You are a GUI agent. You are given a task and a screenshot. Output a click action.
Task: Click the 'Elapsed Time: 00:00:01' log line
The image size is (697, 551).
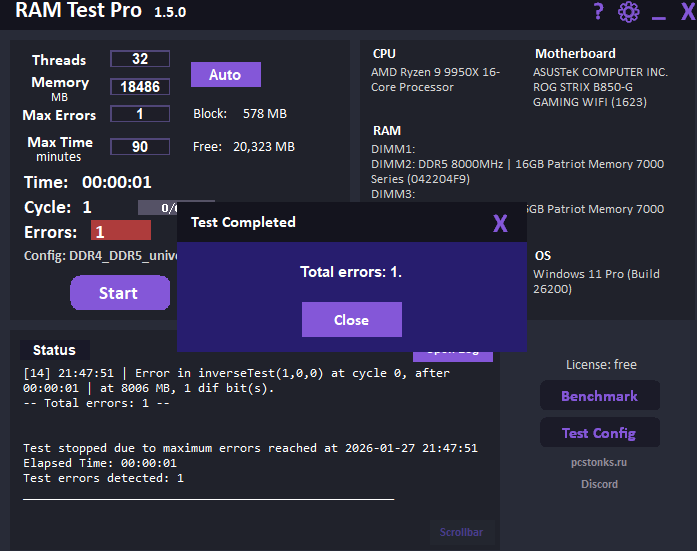click(x=100, y=463)
